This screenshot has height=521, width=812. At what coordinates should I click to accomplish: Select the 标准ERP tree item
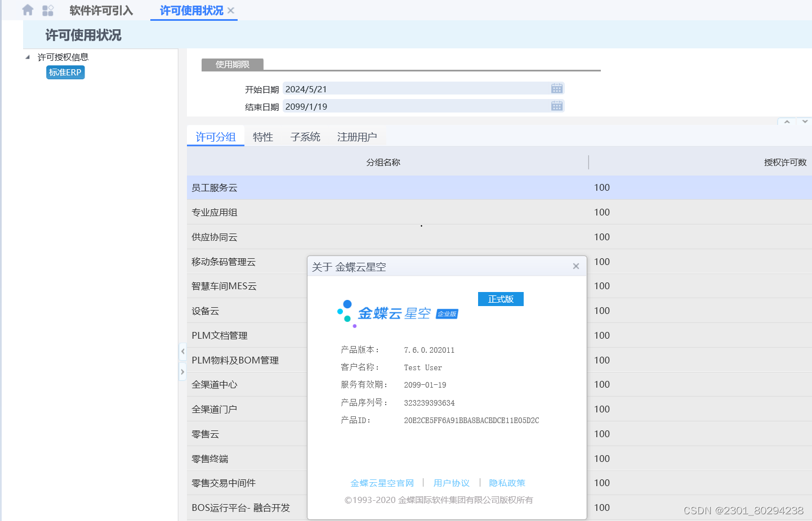65,72
